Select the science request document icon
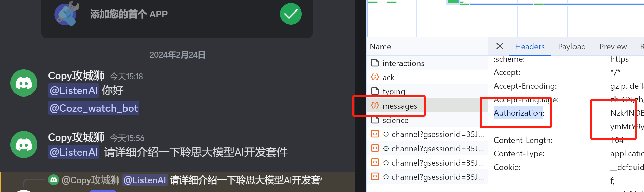The width and height of the screenshot is (644, 192). tap(375, 120)
